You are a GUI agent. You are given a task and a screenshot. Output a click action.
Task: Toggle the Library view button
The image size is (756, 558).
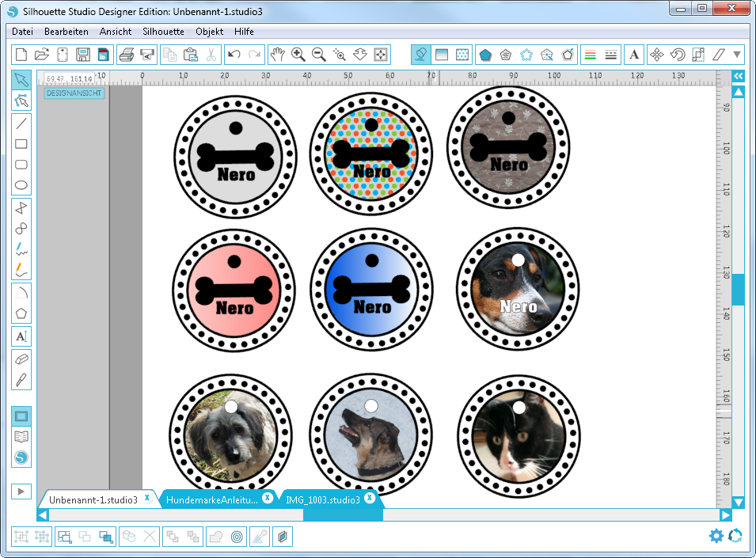21,436
